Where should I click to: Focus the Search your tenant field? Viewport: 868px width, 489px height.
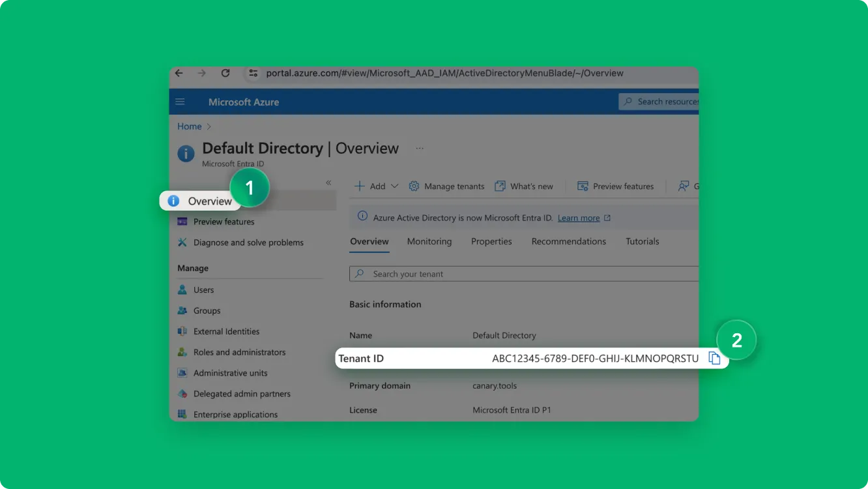521,274
